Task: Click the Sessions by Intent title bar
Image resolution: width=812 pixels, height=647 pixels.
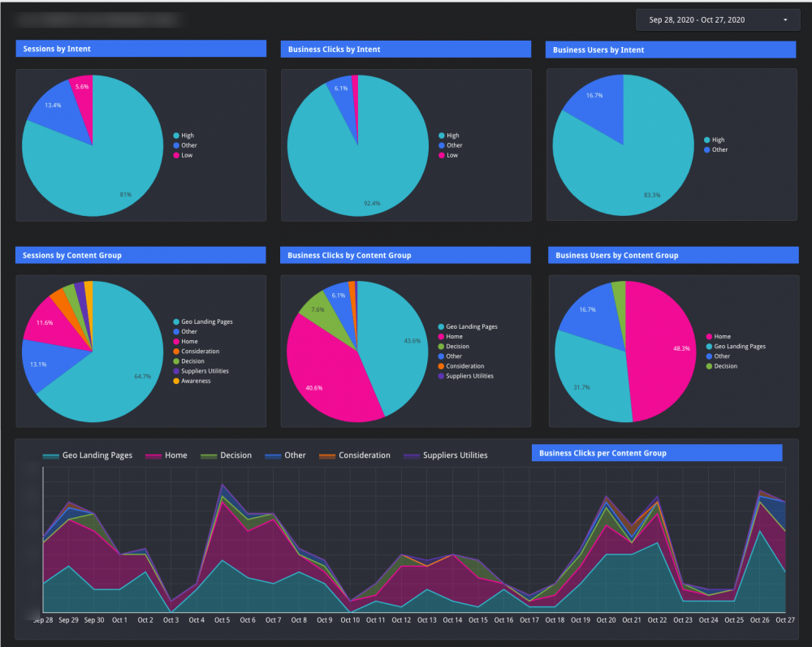Action: point(140,49)
